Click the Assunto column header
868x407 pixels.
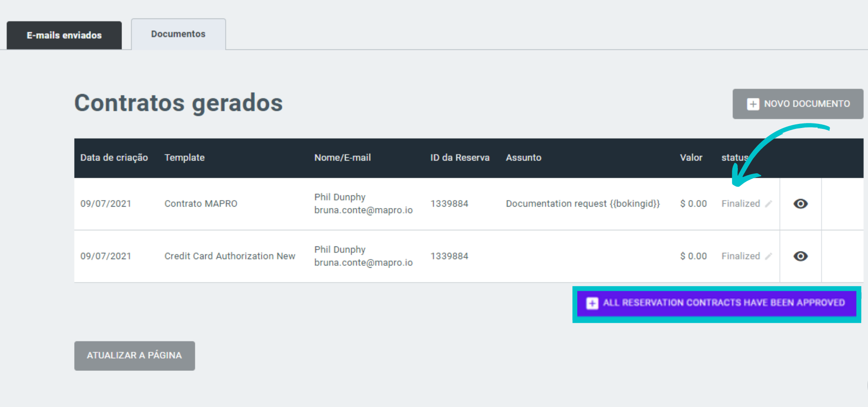click(x=523, y=158)
